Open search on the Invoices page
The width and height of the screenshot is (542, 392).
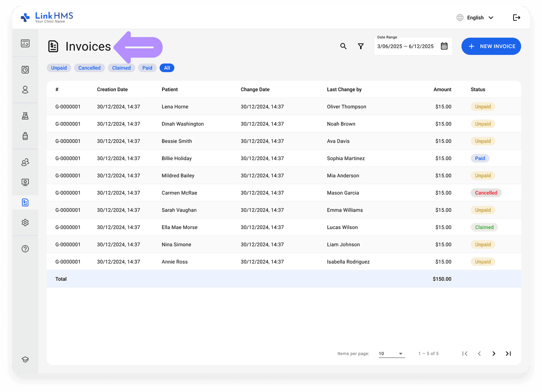pyautogui.click(x=343, y=46)
